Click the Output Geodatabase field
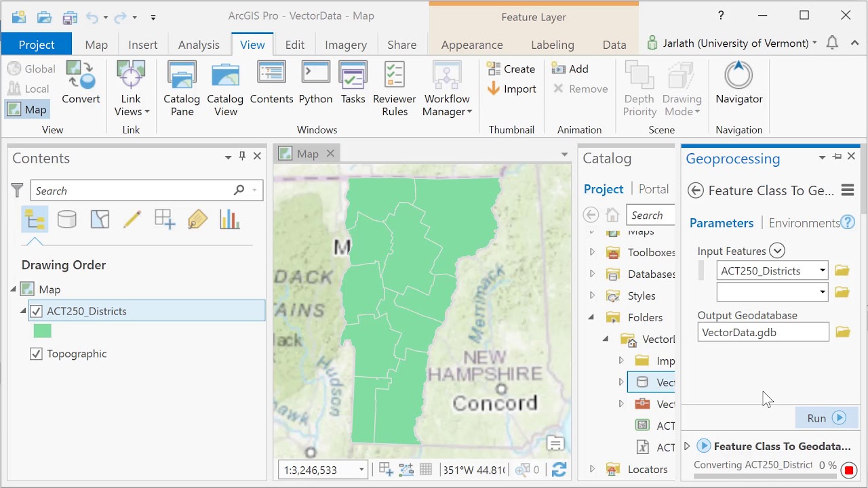The height and width of the screenshot is (488, 868). (x=763, y=332)
